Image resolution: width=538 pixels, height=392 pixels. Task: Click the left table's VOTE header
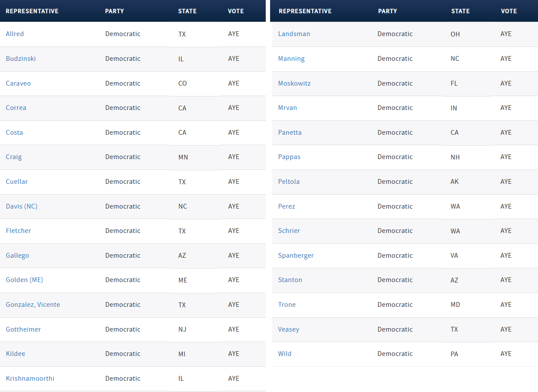pyautogui.click(x=236, y=11)
